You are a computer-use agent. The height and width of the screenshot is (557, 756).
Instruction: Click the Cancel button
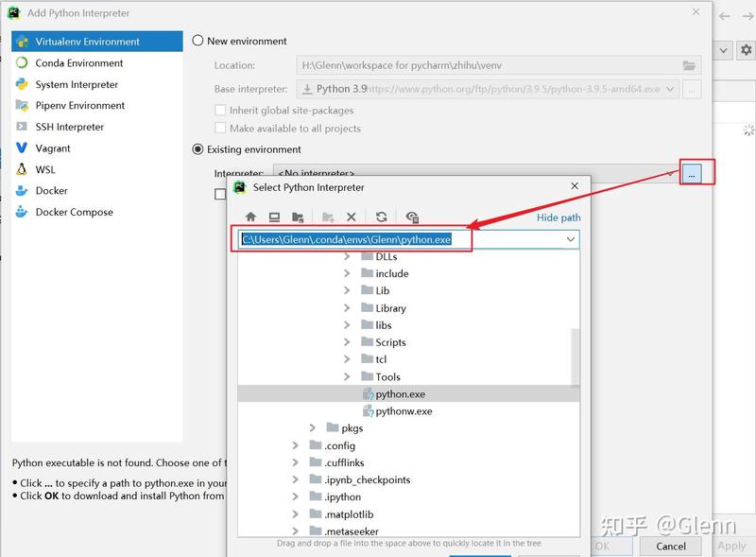point(671,546)
